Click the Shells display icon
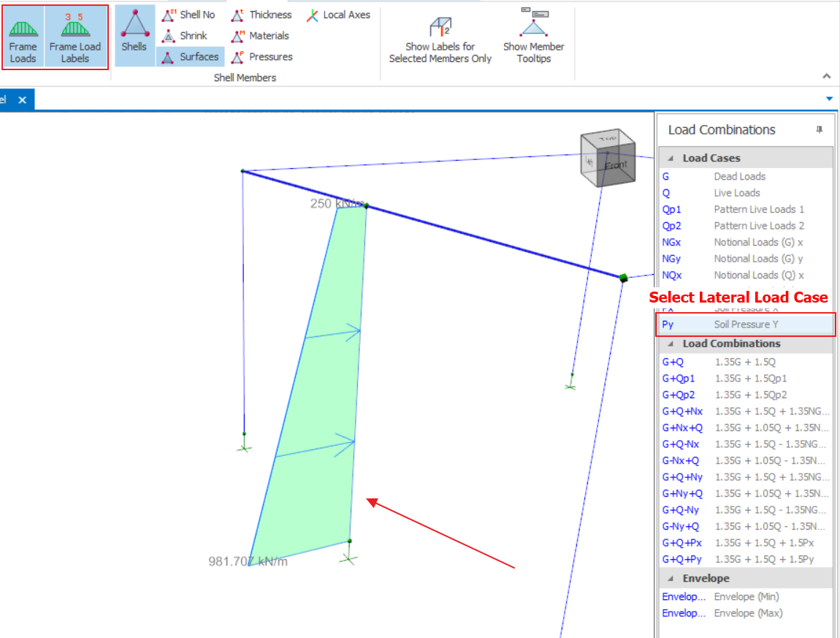The width and height of the screenshot is (840, 638). point(134,35)
